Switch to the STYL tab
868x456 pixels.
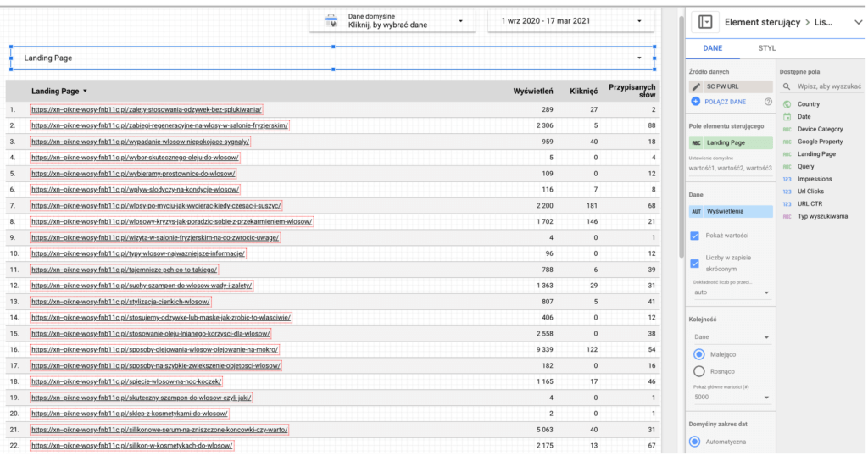(x=766, y=48)
